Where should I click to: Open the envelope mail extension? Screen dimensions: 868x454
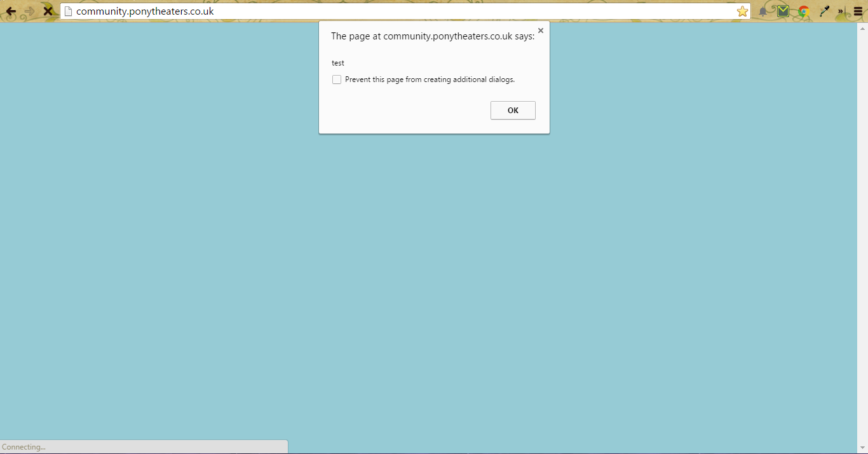[x=783, y=11]
